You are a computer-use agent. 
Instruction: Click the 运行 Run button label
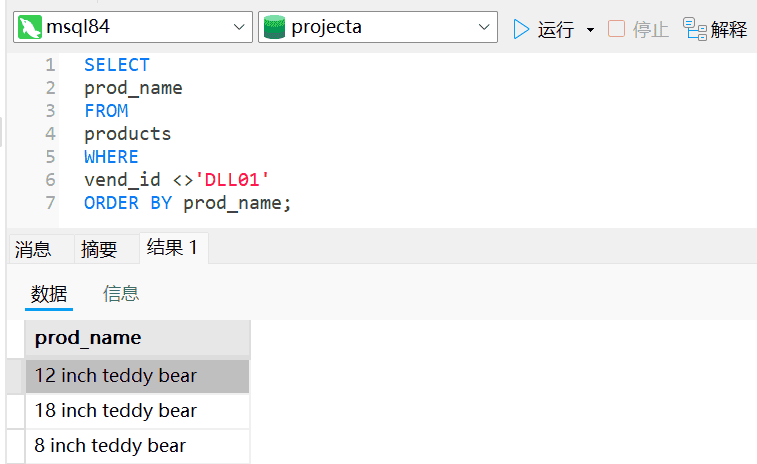(556, 29)
